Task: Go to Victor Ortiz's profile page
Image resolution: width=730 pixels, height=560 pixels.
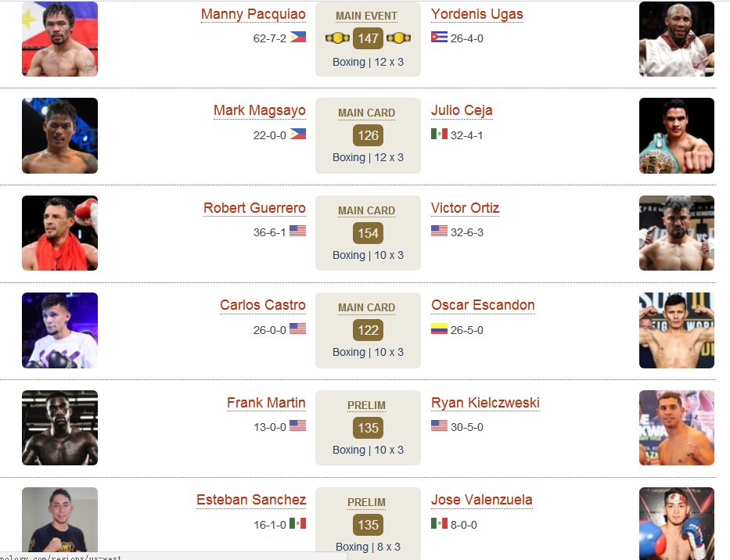Action: click(465, 208)
